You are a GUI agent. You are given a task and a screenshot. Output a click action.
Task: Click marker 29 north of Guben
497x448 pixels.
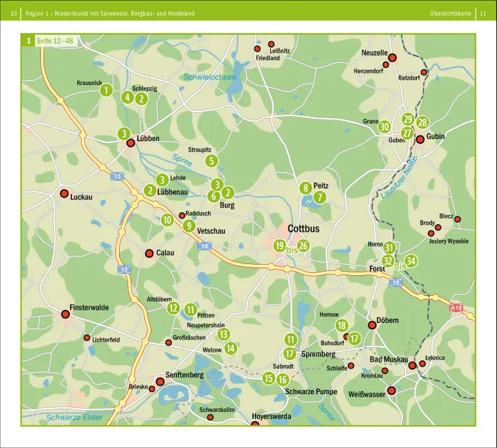(x=409, y=119)
